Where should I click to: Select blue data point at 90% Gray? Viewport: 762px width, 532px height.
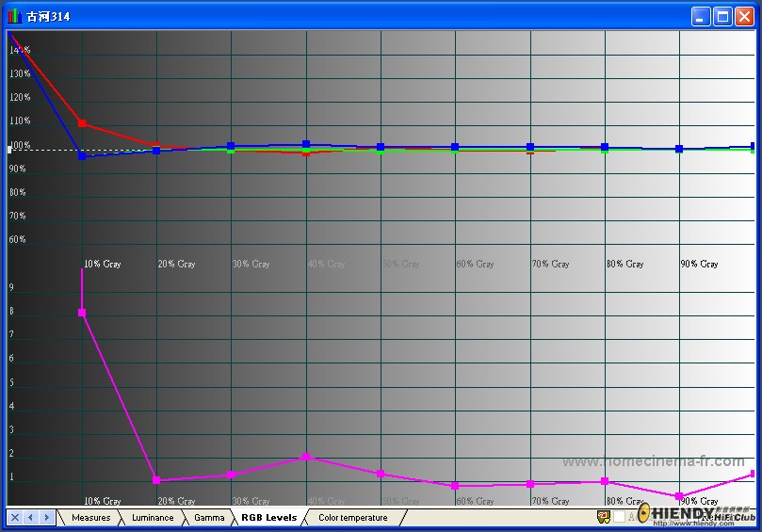click(679, 149)
